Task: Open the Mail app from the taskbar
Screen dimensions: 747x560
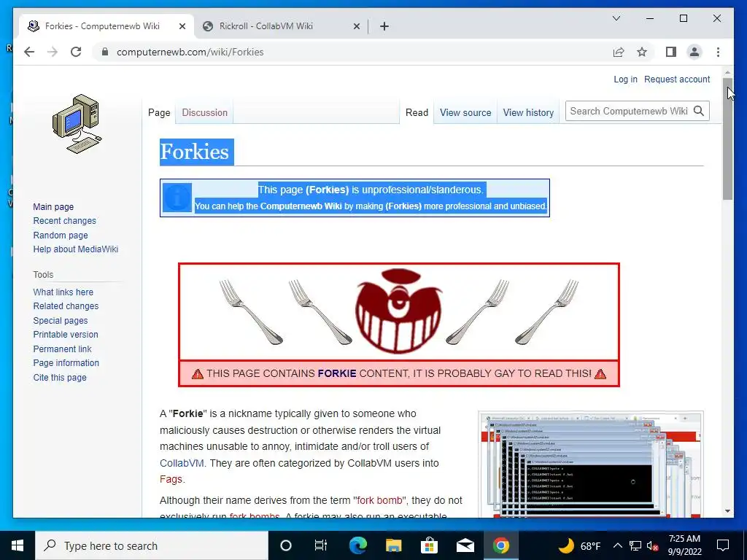Action: pos(465,545)
